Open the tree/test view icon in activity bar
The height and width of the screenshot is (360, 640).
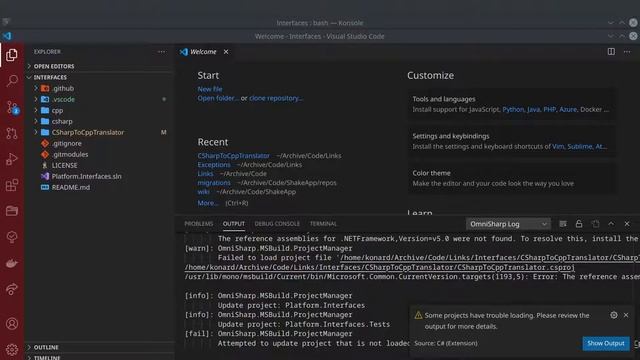click(12, 237)
